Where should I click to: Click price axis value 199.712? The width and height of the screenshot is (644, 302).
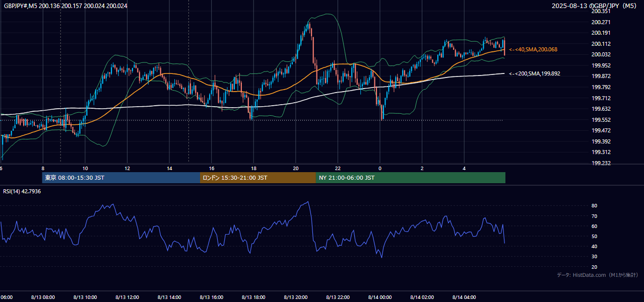point(601,98)
